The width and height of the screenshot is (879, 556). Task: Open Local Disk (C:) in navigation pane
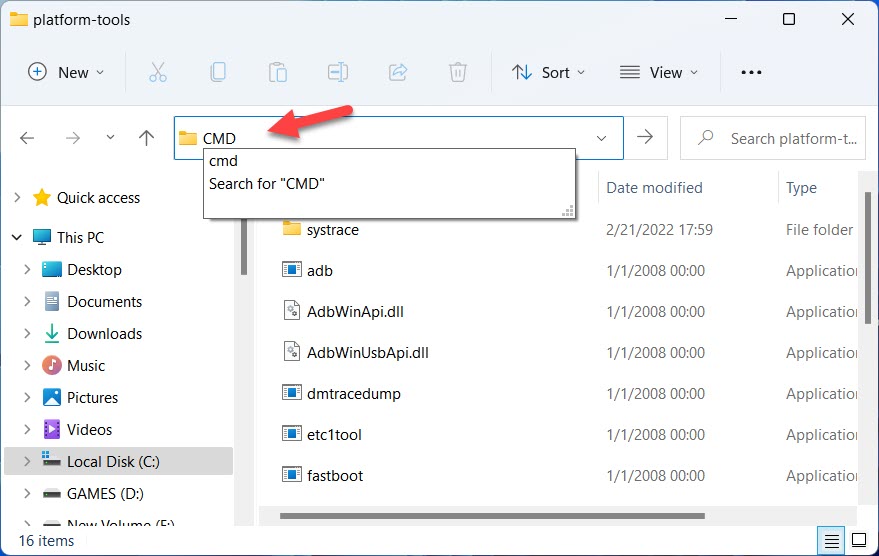tap(113, 461)
